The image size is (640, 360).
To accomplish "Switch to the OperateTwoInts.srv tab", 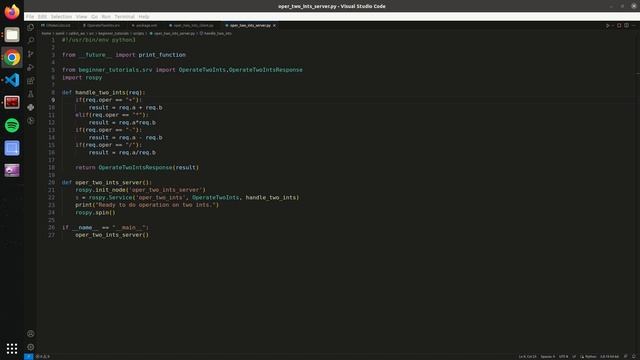I will click(x=101, y=25).
